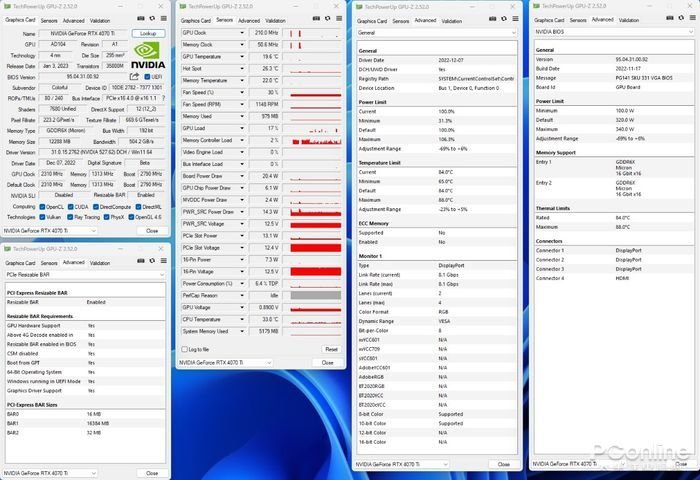Viewport: 700px width, 480px height.
Task: Toggle the PhysX checkbox
Action: click(x=106, y=217)
